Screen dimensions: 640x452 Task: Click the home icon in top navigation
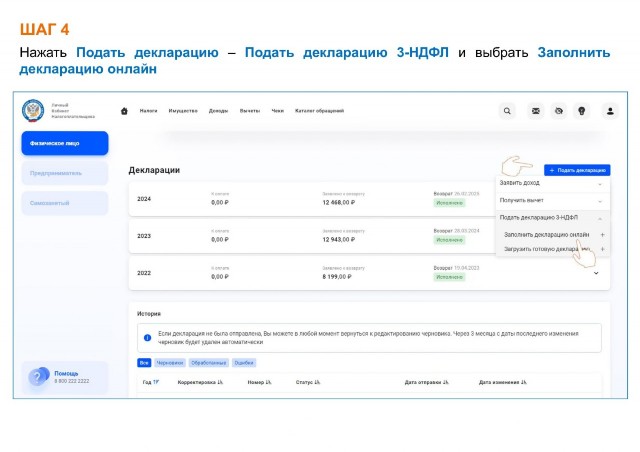[124, 111]
